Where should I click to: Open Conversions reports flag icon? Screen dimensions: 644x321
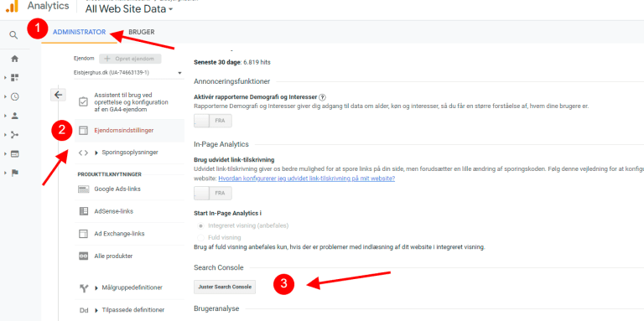pos(15,173)
